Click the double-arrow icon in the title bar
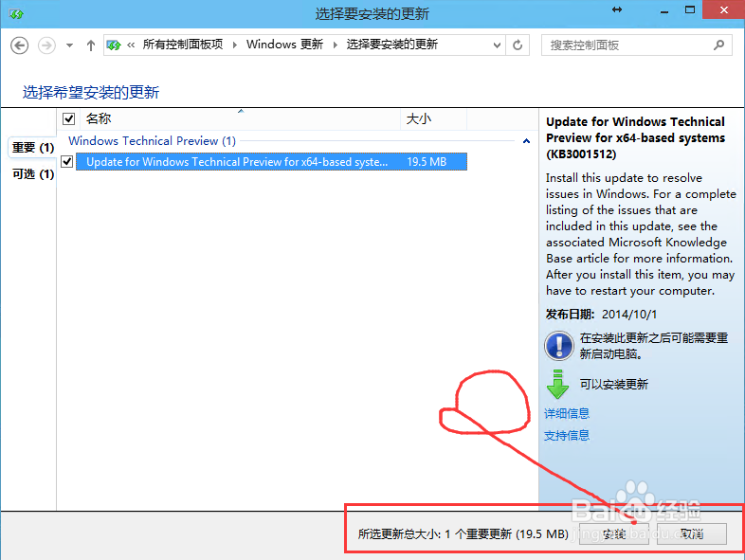This screenshot has width=745, height=560. tap(617, 9)
